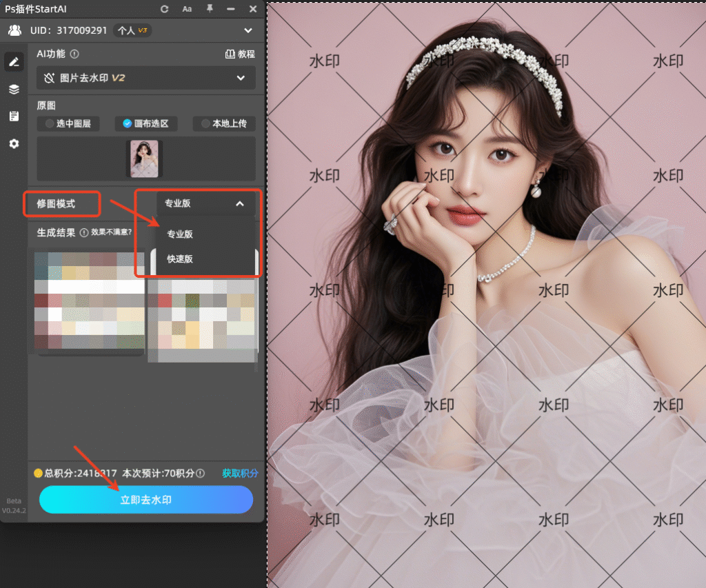706x588 pixels.
Task: Click the 效果不满意 info icon
Action: [84, 232]
